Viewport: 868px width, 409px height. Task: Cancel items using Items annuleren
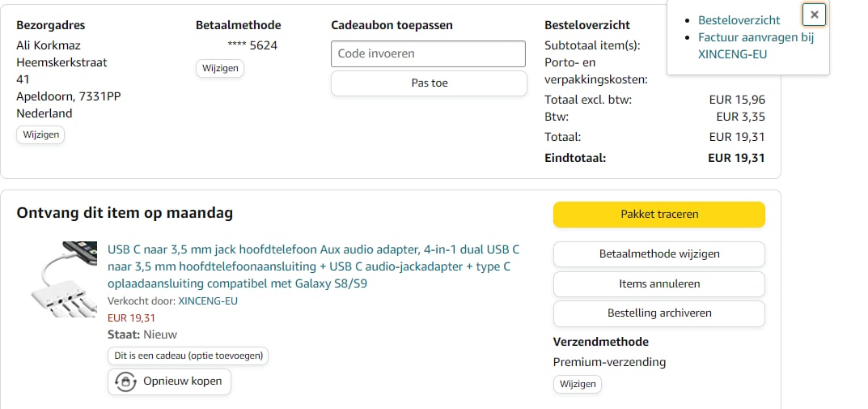(659, 283)
